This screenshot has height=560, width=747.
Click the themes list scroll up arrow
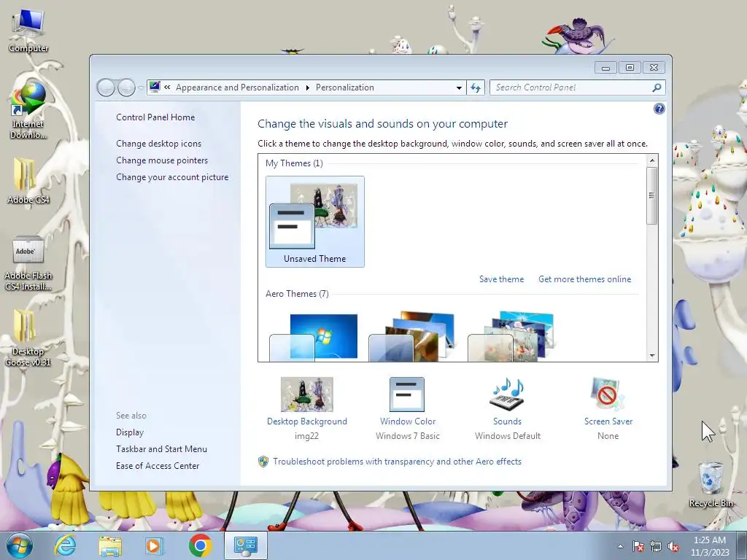point(652,160)
